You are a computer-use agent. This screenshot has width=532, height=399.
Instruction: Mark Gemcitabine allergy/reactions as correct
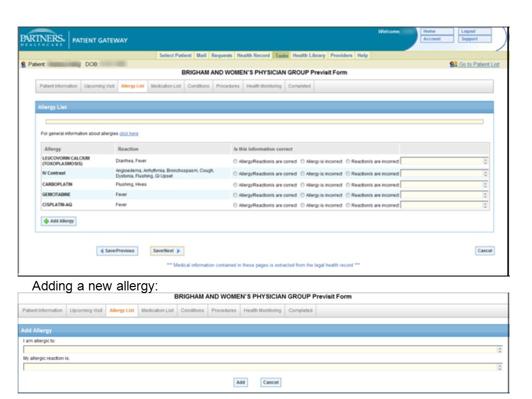click(235, 195)
